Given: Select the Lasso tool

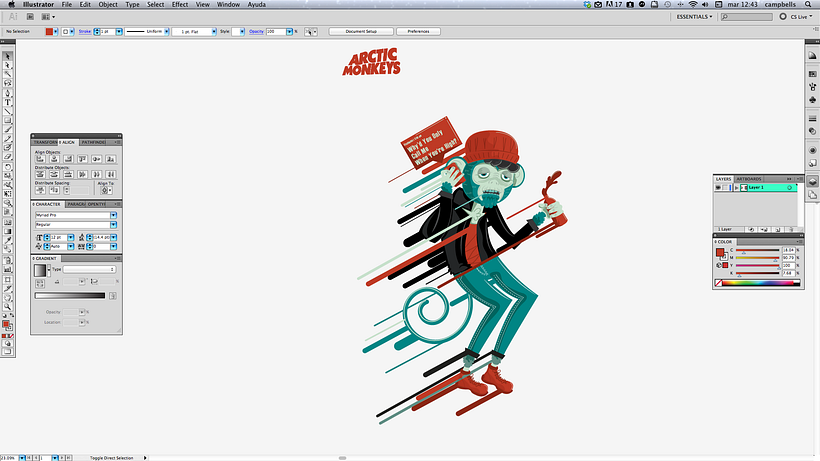Looking at the screenshot, I should coord(7,83).
